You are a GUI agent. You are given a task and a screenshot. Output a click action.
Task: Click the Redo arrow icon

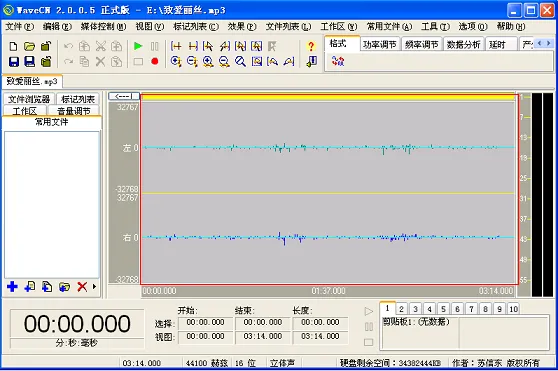[68, 62]
